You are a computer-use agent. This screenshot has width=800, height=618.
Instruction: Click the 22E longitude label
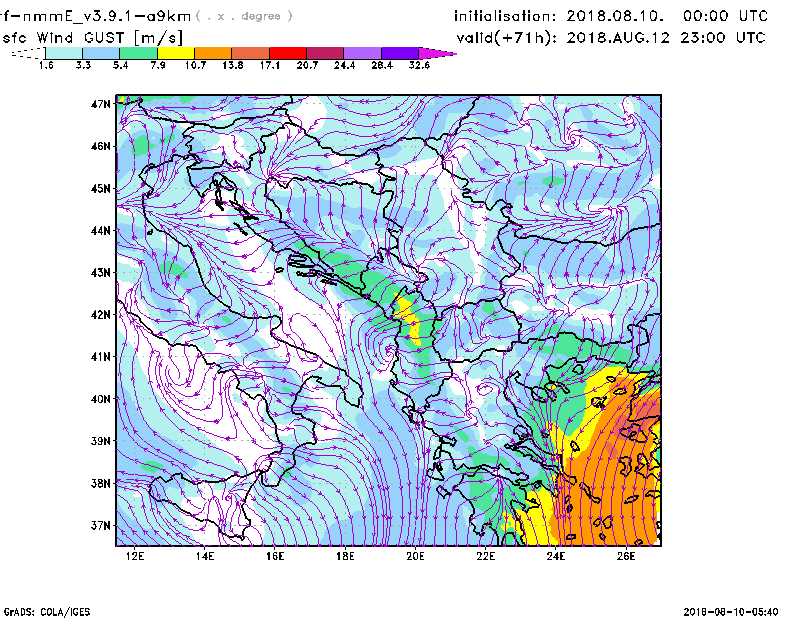click(x=486, y=556)
